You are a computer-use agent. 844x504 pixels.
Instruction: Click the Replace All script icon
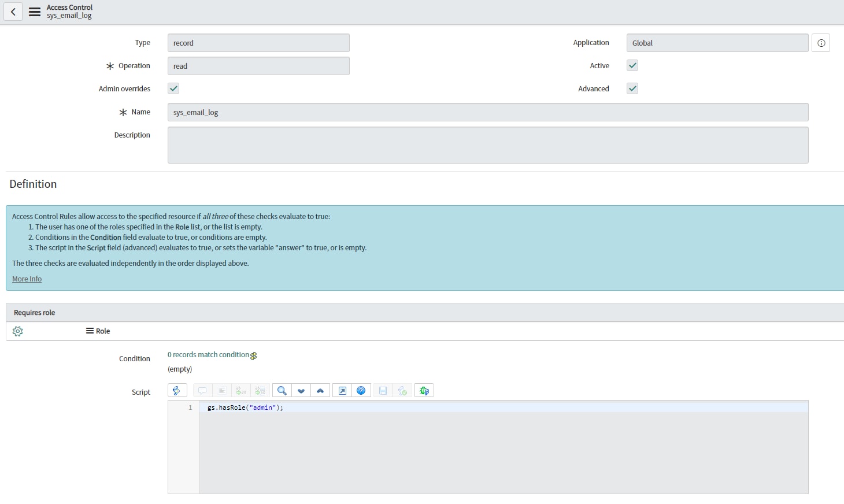260,391
